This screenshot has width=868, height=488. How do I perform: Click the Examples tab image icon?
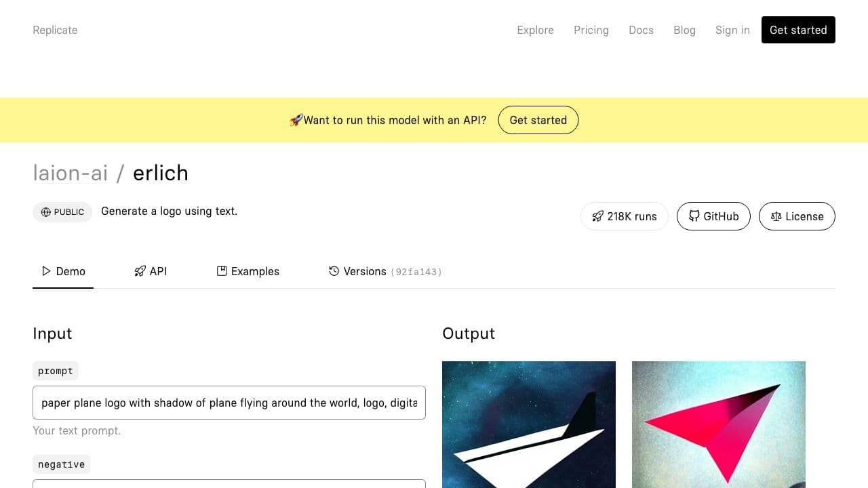[222, 271]
